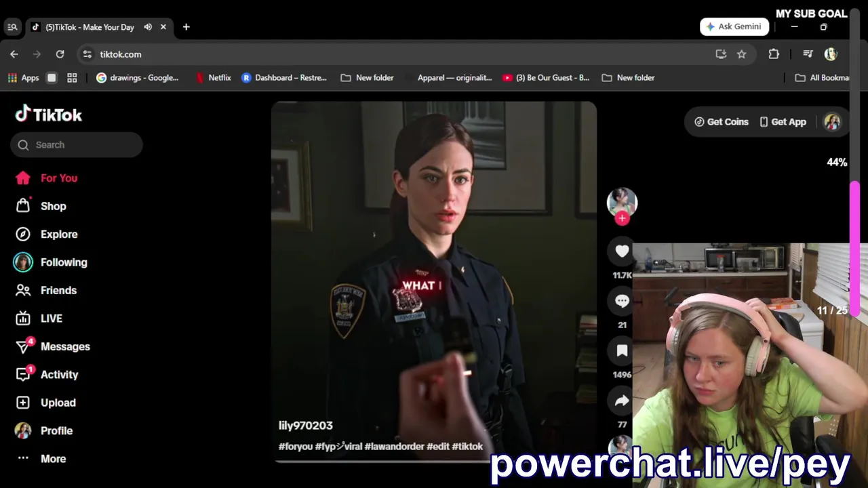868x488 pixels.
Task: Focus the TikTok Search field
Action: coord(77,144)
